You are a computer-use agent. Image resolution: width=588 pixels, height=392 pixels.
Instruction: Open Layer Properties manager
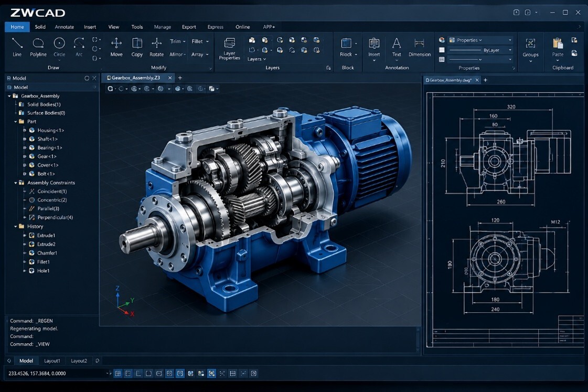[x=229, y=49]
